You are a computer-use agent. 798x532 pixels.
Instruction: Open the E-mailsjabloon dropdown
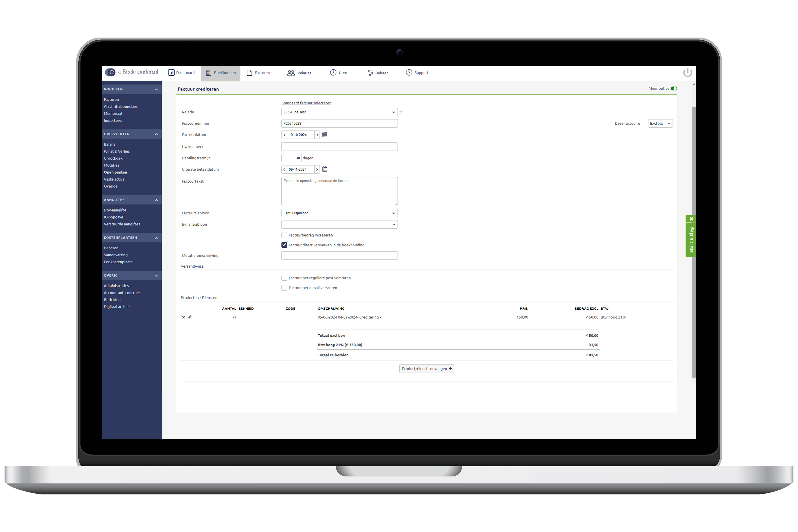click(x=339, y=224)
